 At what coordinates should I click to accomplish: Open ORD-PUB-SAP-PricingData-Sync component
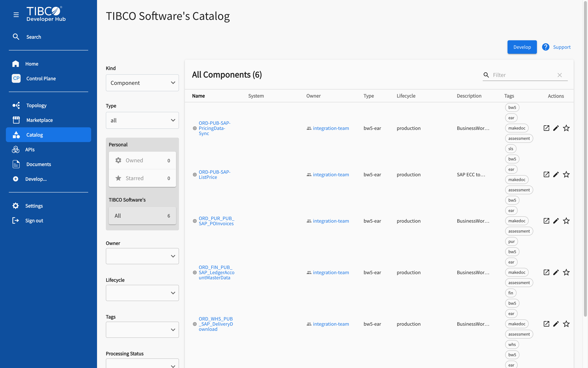(x=215, y=128)
